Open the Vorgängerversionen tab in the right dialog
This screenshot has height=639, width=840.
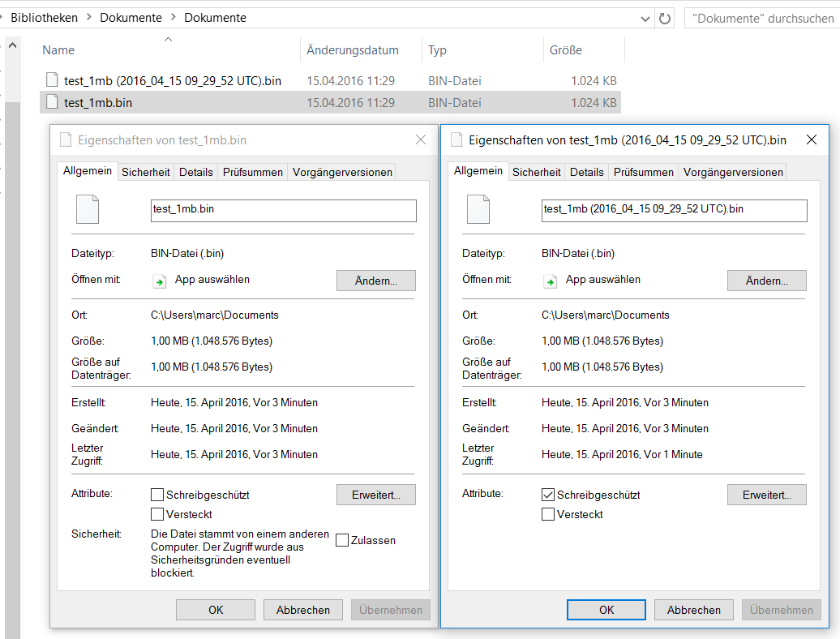coord(732,172)
